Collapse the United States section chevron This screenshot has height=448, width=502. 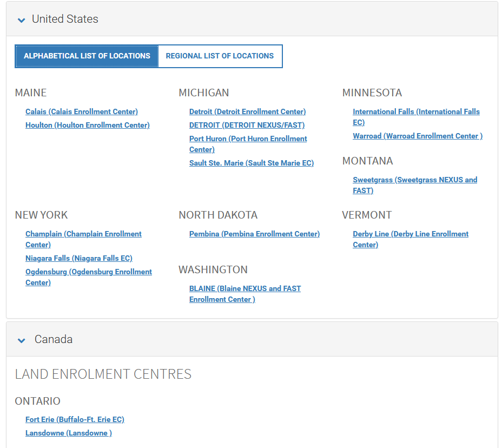click(x=22, y=20)
